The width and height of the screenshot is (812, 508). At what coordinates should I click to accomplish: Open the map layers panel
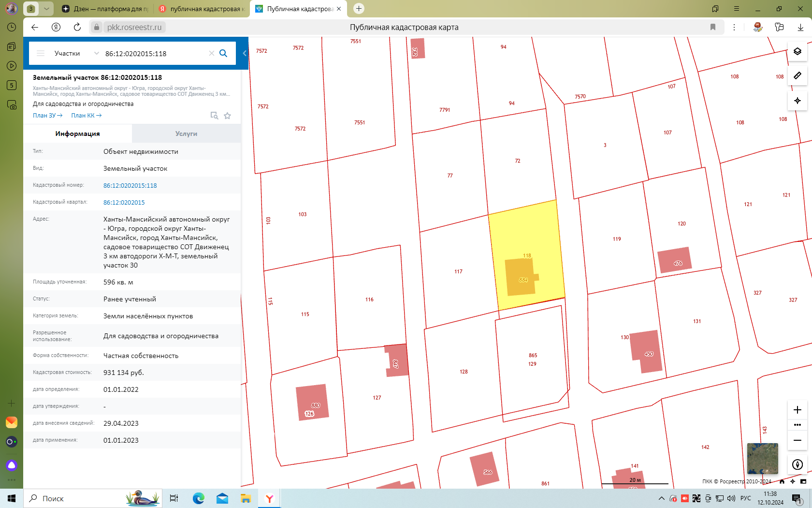point(797,51)
